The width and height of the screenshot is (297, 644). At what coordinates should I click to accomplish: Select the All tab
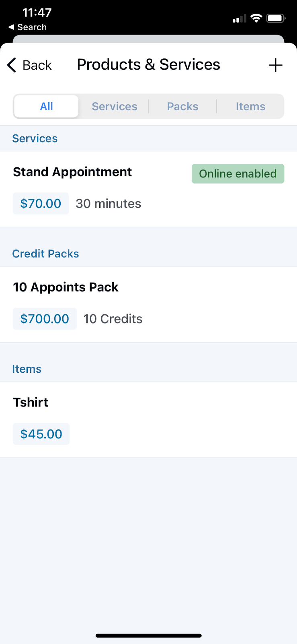point(47,106)
